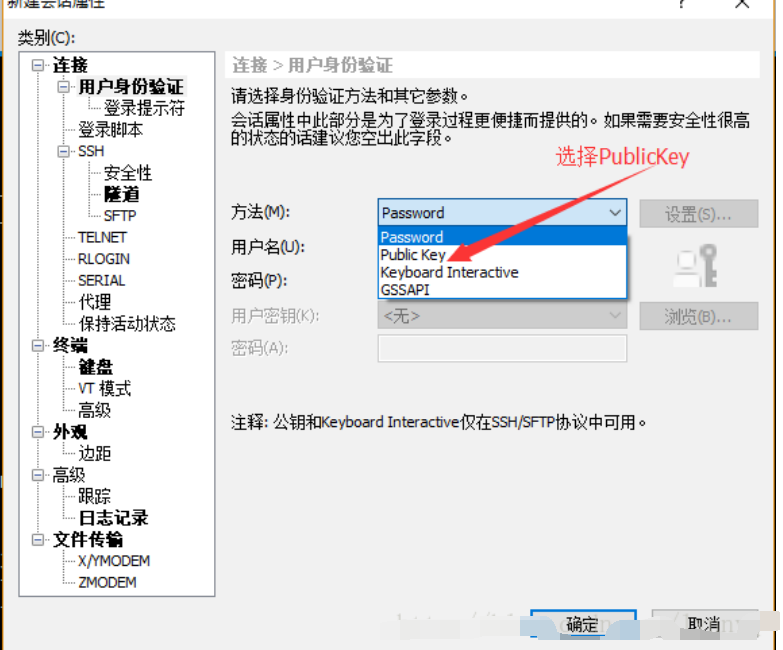This screenshot has height=650, width=783.
Task: Open the 方法 dropdown arrow
Action: 615,213
